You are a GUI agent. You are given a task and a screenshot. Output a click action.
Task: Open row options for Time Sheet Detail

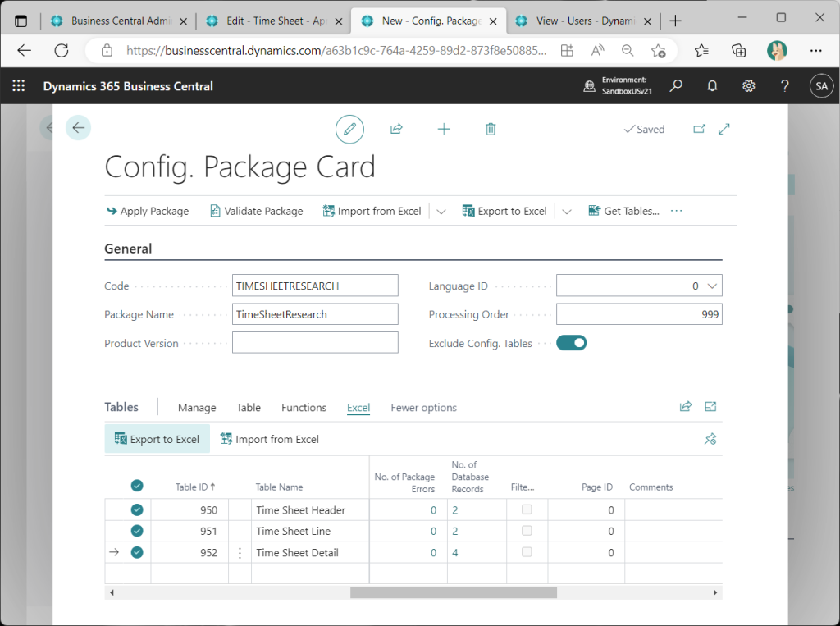pyautogui.click(x=240, y=553)
